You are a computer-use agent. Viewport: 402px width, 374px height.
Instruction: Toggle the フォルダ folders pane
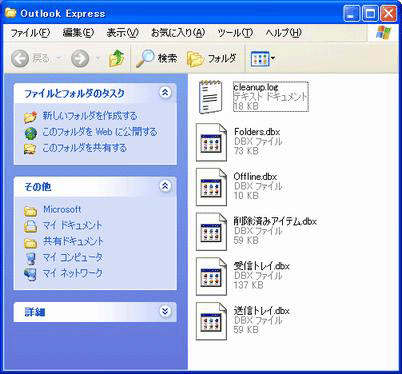pyautogui.click(x=212, y=59)
